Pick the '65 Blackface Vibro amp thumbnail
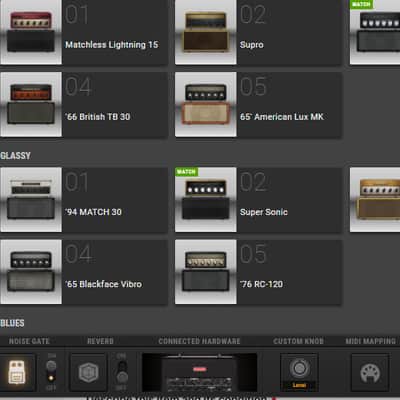The height and width of the screenshot is (400, 400). click(31, 272)
